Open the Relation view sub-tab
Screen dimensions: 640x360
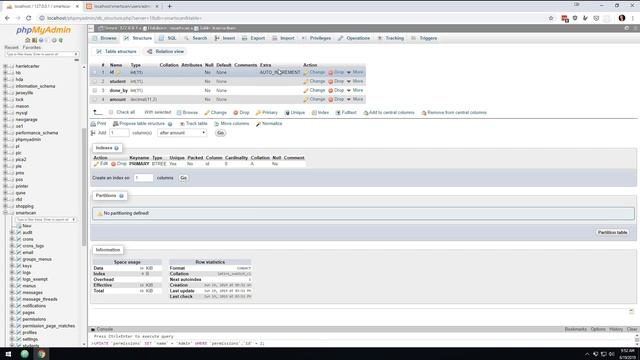(x=165, y=51)
